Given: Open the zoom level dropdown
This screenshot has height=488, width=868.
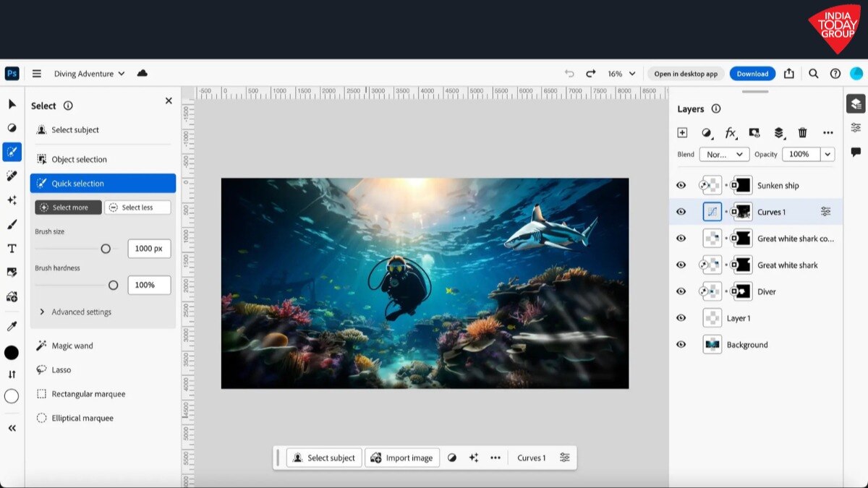Looking at the screenshot, I should [x=618, y=73].
